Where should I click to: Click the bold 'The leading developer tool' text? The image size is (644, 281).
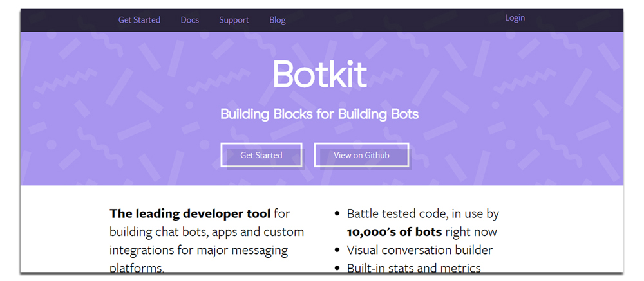190,213
